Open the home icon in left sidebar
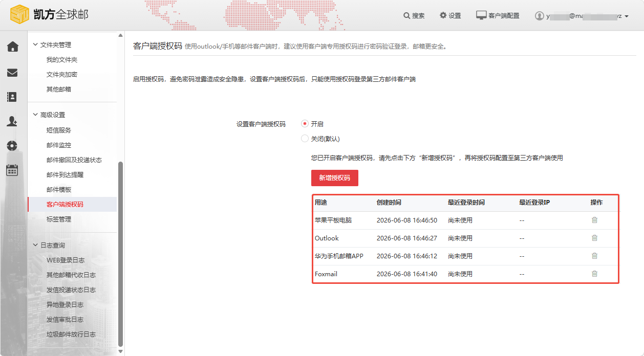The height and width of the screenshot is (356, 644). pyautogui.click(x=12, y=47)
